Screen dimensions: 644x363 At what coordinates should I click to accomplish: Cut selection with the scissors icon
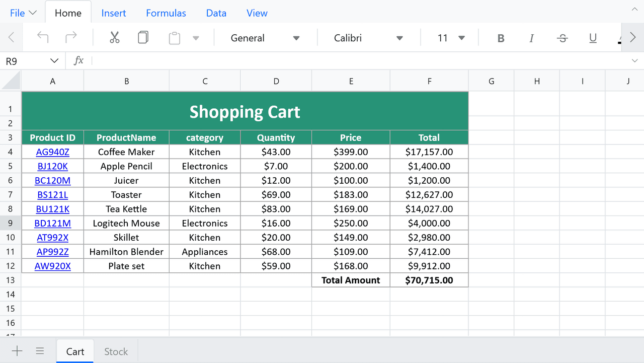[x=115, y=37]
